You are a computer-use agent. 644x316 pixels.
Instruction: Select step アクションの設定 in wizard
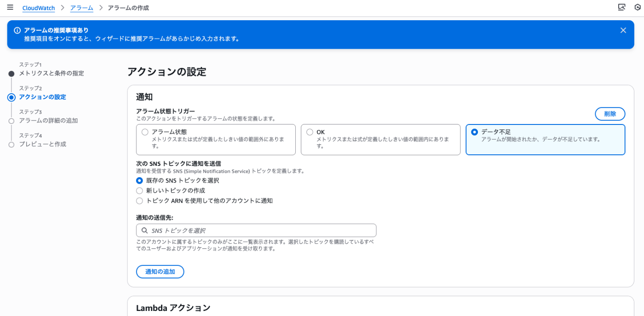point(42,97)
